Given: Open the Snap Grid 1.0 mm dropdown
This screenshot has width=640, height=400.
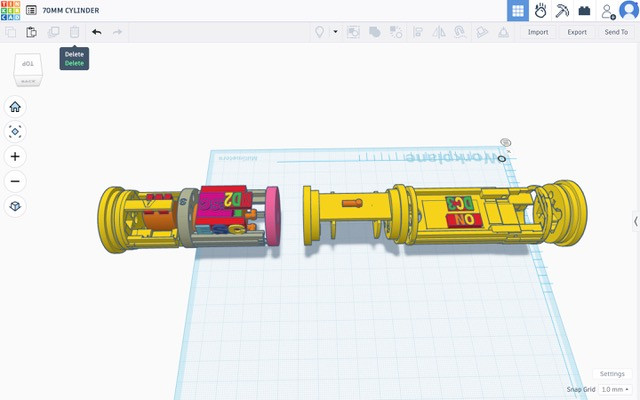Looking at the screenshot, I should [x=613, y=389].
